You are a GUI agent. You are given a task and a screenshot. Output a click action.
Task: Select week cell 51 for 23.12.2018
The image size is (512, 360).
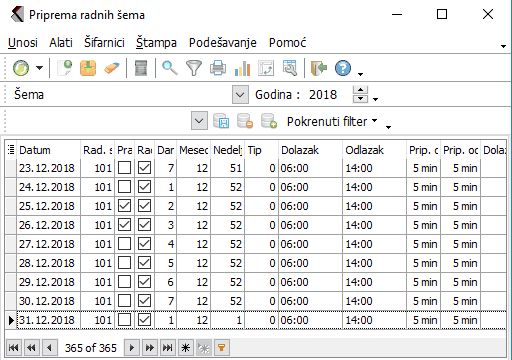228,168
